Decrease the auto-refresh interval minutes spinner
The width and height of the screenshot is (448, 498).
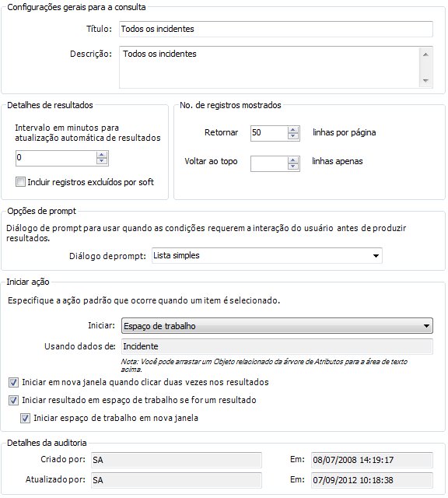tap(102, 161)
